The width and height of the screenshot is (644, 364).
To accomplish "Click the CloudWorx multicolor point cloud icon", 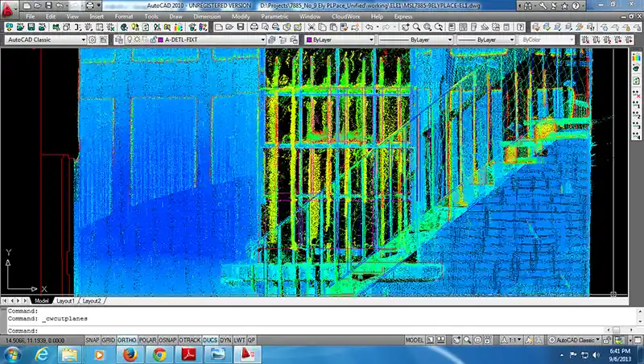I will point(178,27).
